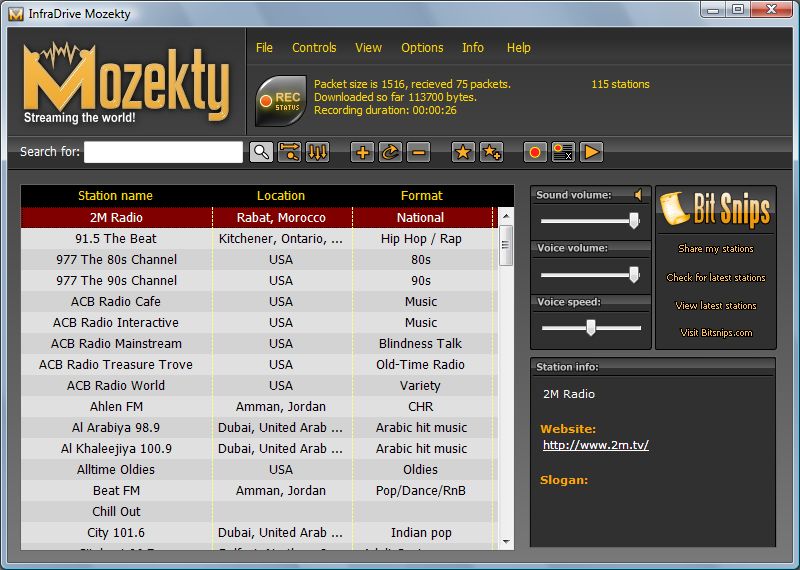Click the REC STATUS indicator button
The image size is (800, 570).
click(x=281, y=101)
